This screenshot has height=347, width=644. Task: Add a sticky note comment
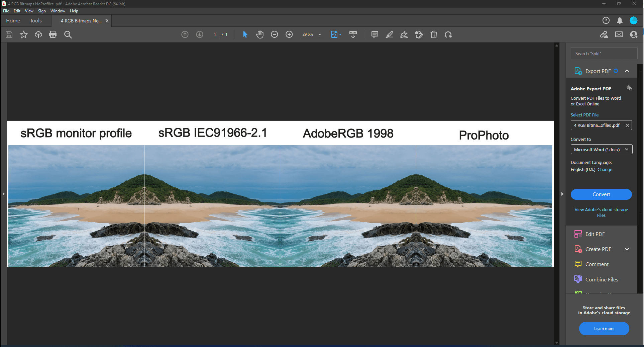point(375,34)
